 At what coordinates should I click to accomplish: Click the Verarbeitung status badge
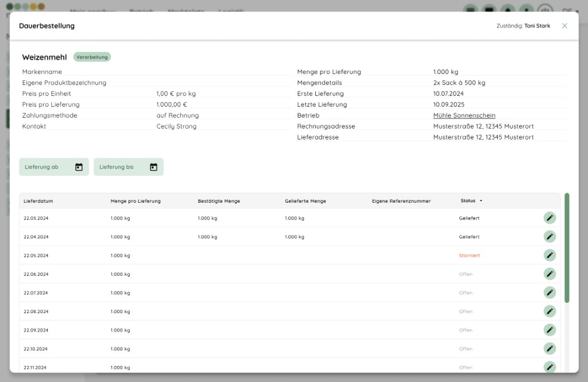[x=92, y=57]
